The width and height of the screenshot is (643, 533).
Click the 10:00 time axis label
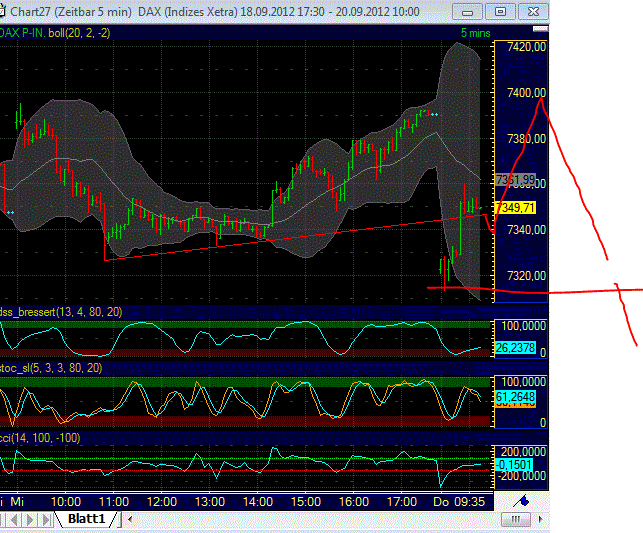[x=66, y=502]
